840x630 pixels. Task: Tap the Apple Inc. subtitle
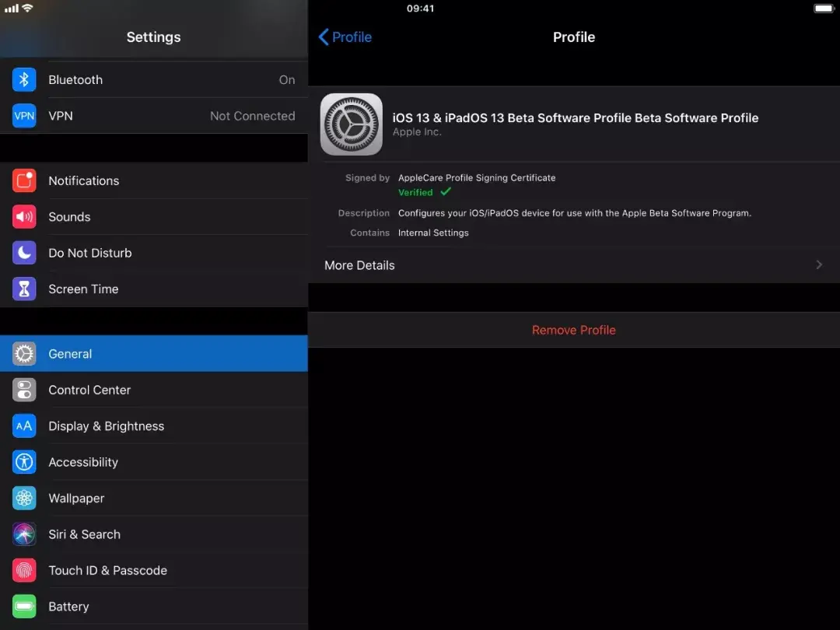pyautogui.click(x=417, y=131)
